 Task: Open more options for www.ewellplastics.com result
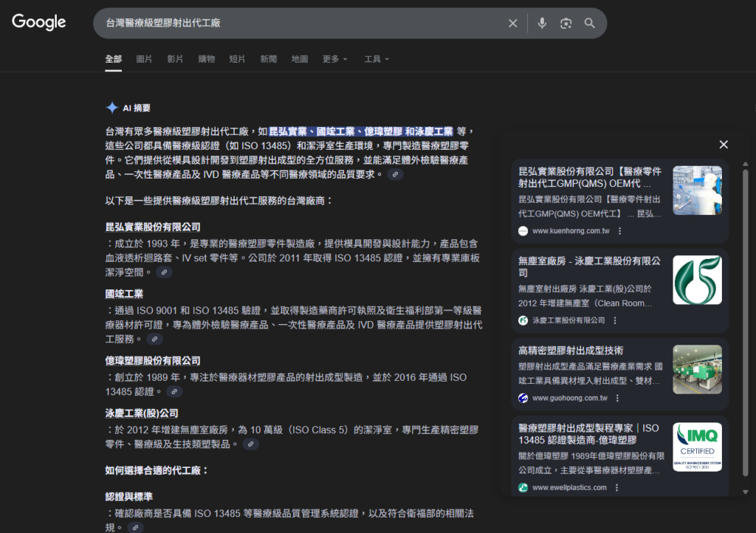[616, 488]
